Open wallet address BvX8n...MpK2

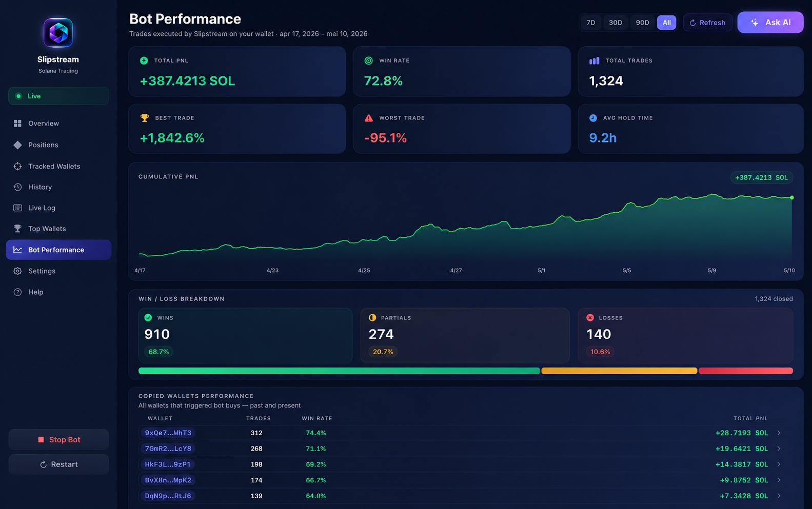point(168,480)
